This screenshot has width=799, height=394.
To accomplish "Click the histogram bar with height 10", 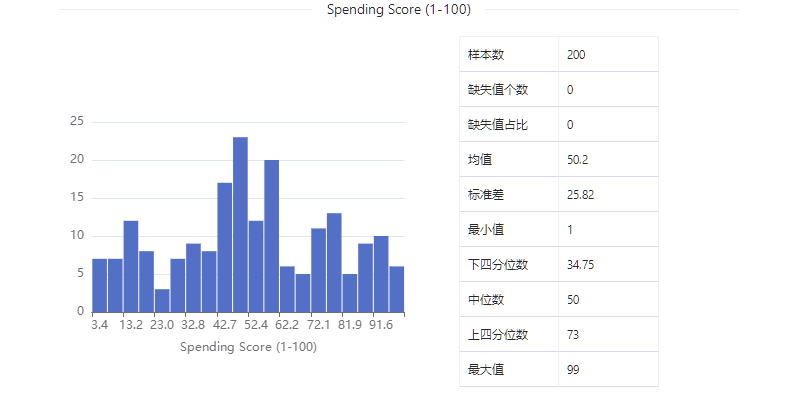I will pyautogui.click(x=381, y=274).
